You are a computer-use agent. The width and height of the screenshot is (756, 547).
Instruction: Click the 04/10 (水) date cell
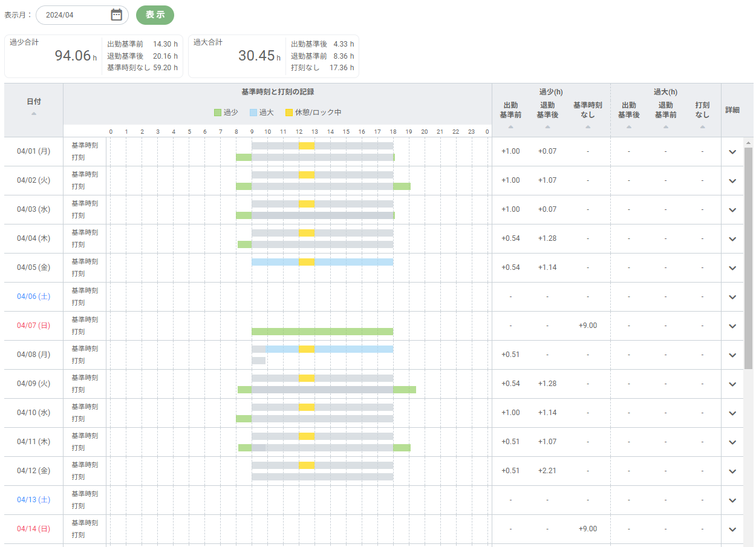click(34, 413)
